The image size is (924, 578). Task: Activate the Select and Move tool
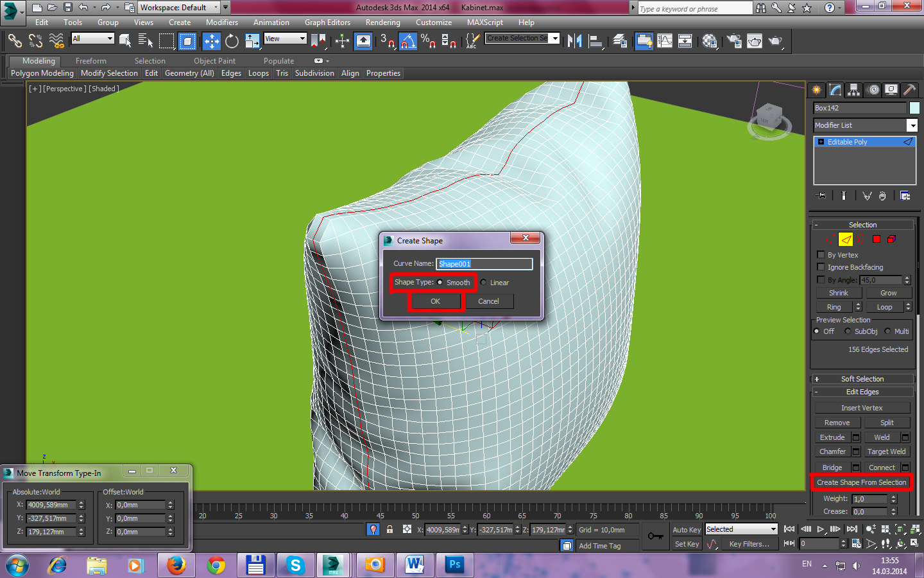(211, 41)
